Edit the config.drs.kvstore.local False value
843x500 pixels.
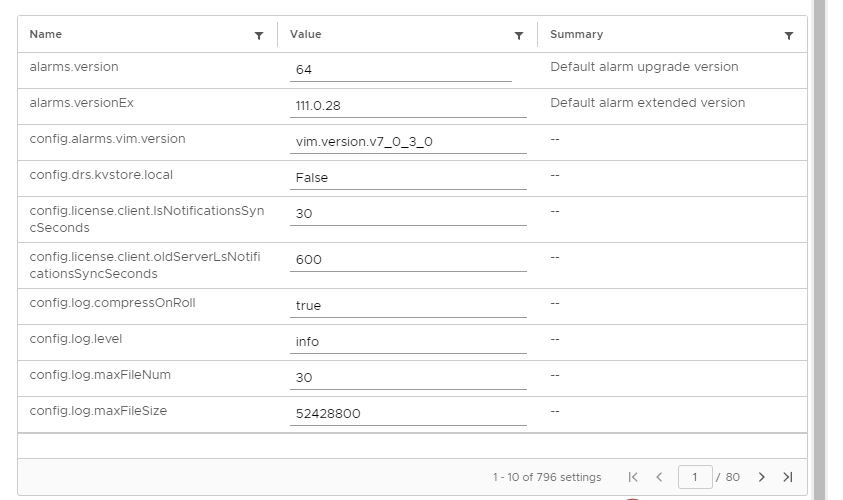click(x=407, y=177)
